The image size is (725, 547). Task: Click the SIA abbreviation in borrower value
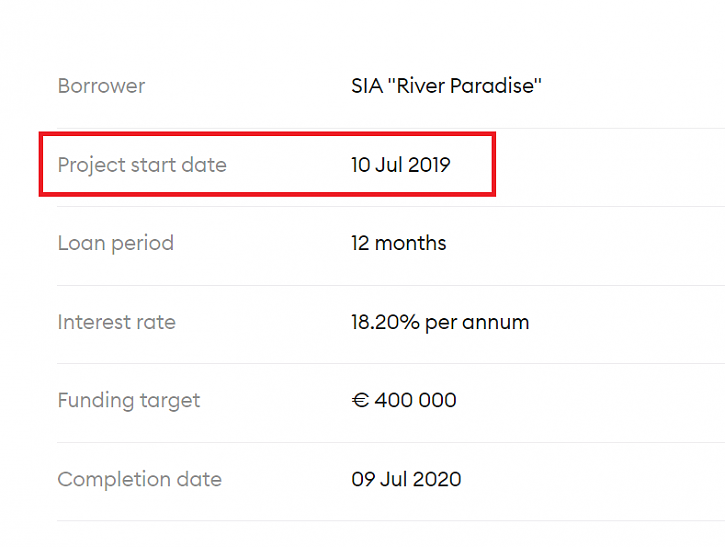(x=367, y=86)
